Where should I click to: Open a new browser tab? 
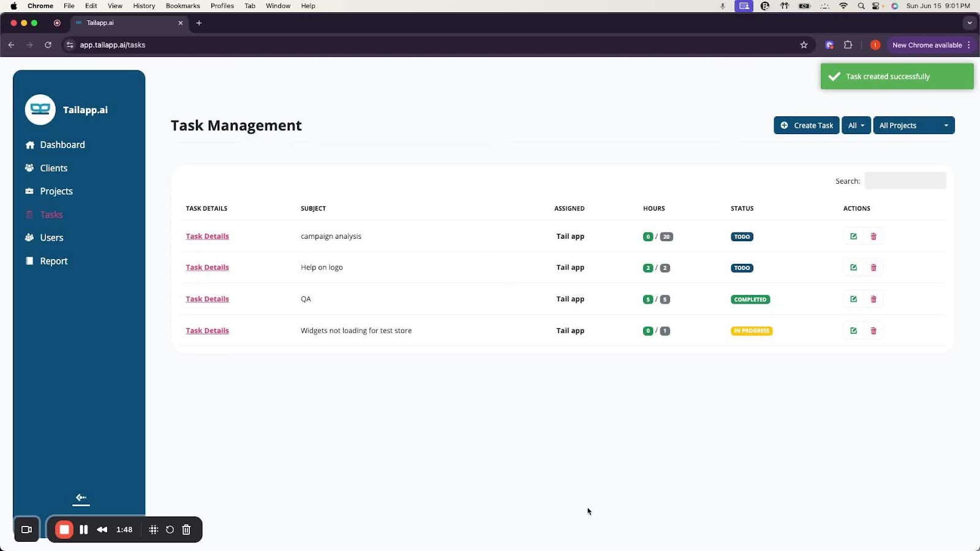click(198, 23)
